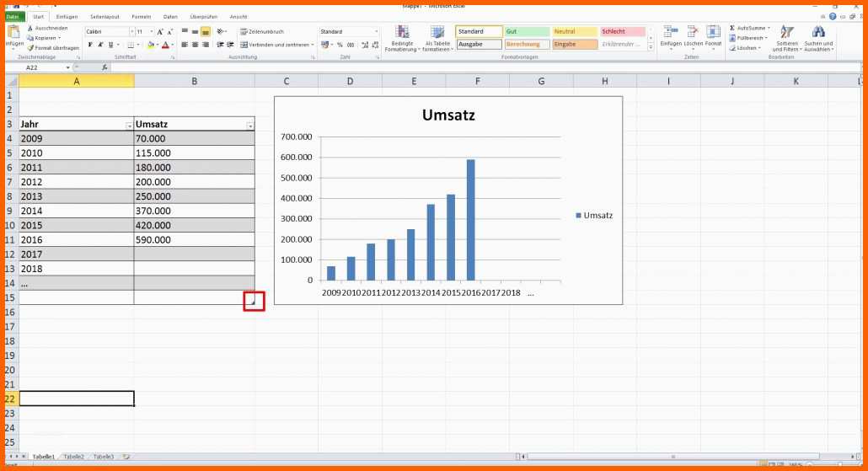Open Löschen eraser menu in Bearbeiten group
Screen dimensions: 868x471
click(745, 48)
